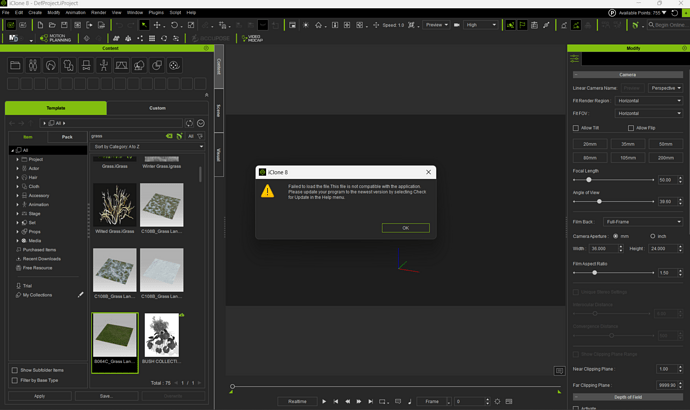Open the Fit FOV dropdown
The width and height of the screenshot is (690, 410).
[x=649, y=113]
